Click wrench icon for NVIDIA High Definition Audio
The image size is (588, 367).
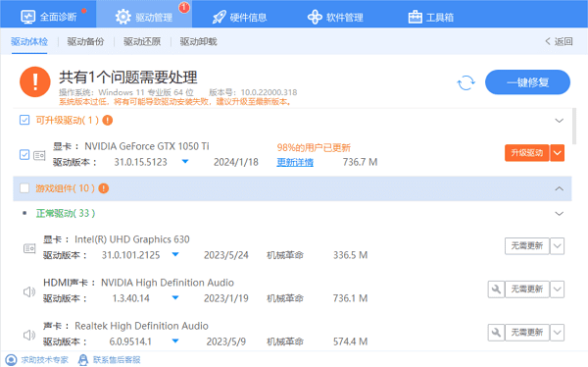point(496,289)
